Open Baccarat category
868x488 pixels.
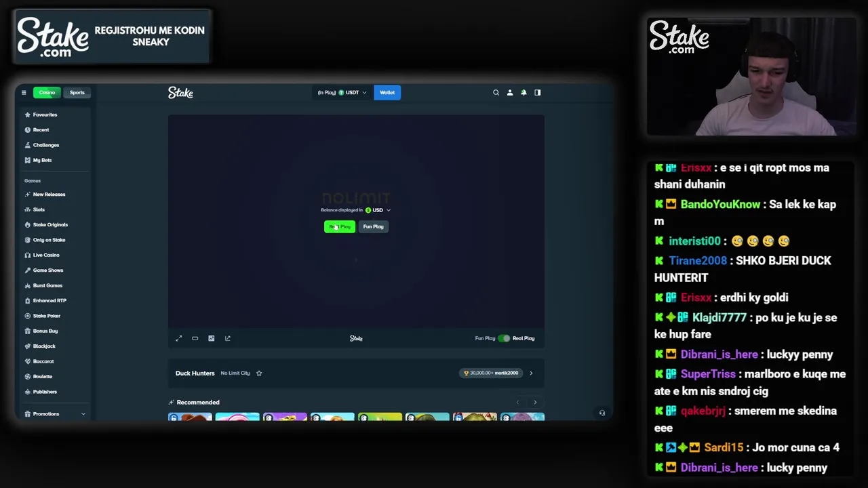(x=43, y=361)
